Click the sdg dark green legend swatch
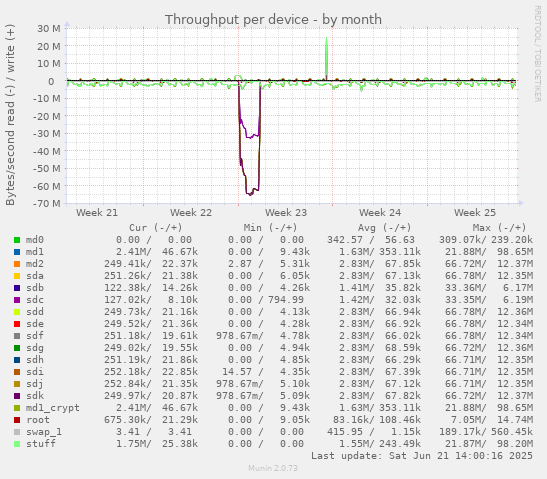This screenshot has height=479, width=547. pos(17,348)
